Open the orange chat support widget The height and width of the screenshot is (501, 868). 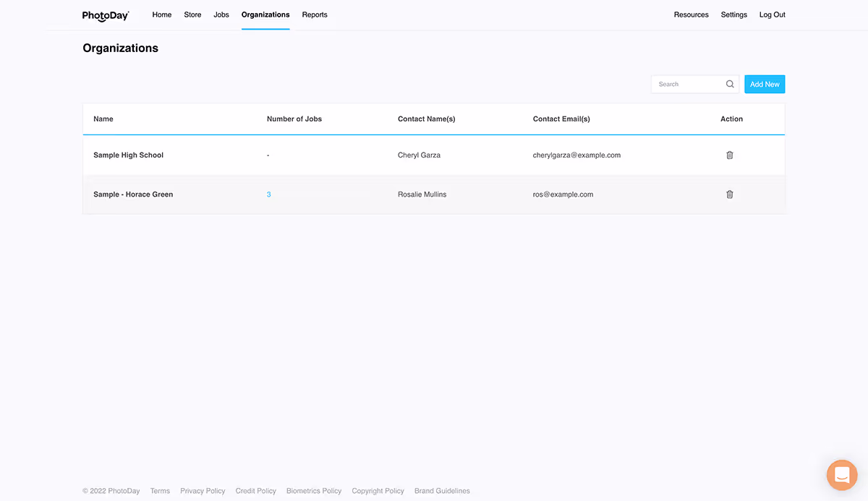click(841, 475)
